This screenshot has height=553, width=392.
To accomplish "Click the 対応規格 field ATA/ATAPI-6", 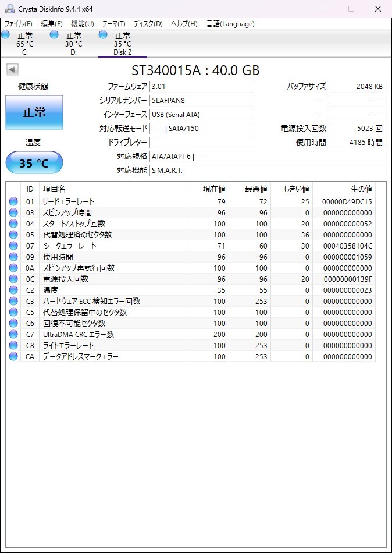I will [268, 156].
